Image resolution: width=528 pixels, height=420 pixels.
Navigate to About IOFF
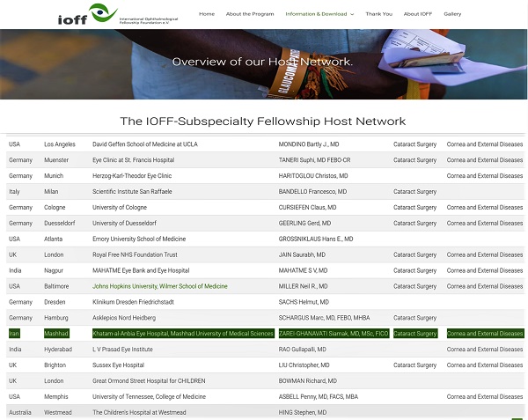click(x=417, y=14)
